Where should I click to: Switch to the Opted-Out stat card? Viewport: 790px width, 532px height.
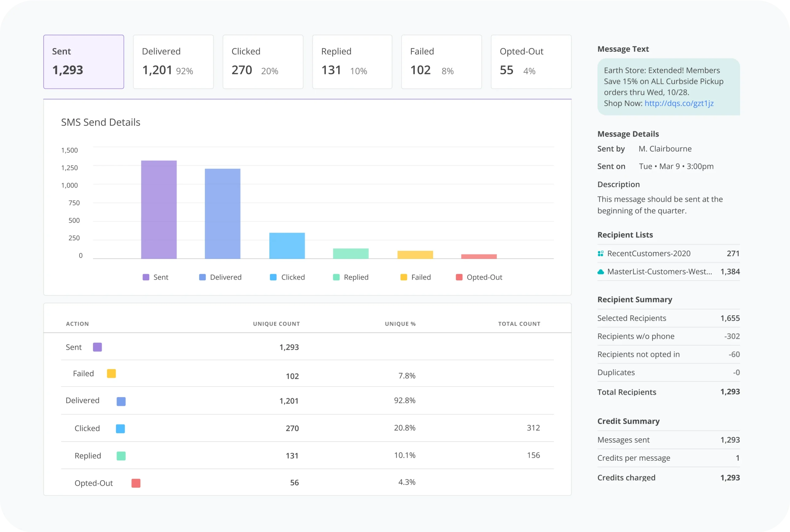tap(531, 62)
